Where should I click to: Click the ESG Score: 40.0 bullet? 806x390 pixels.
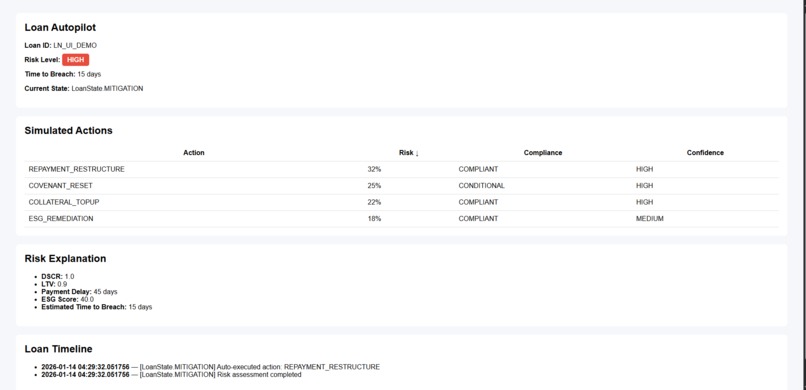(x=67, y=299)
